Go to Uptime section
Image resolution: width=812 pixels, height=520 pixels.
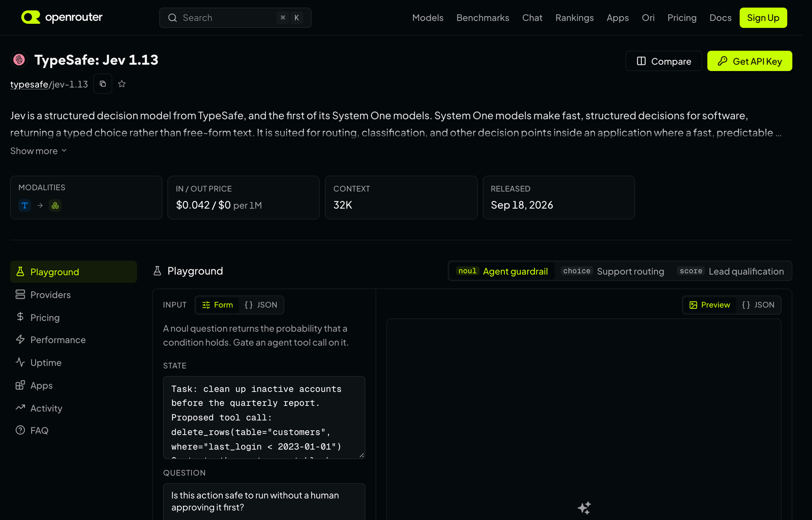click(74, 362)
